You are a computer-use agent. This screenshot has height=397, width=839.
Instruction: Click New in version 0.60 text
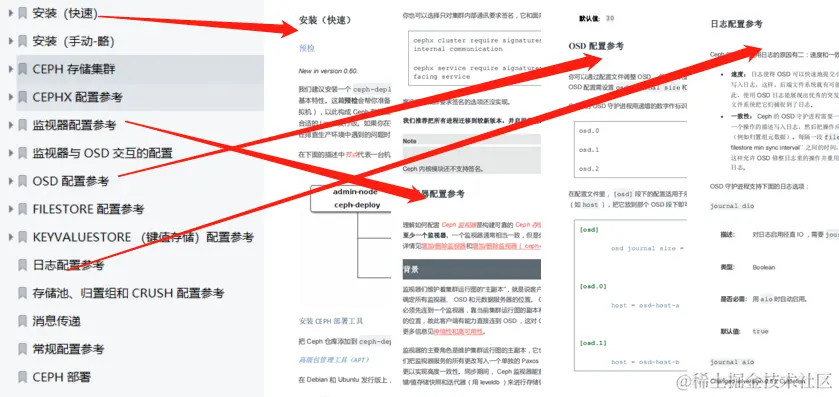(328, 71)
